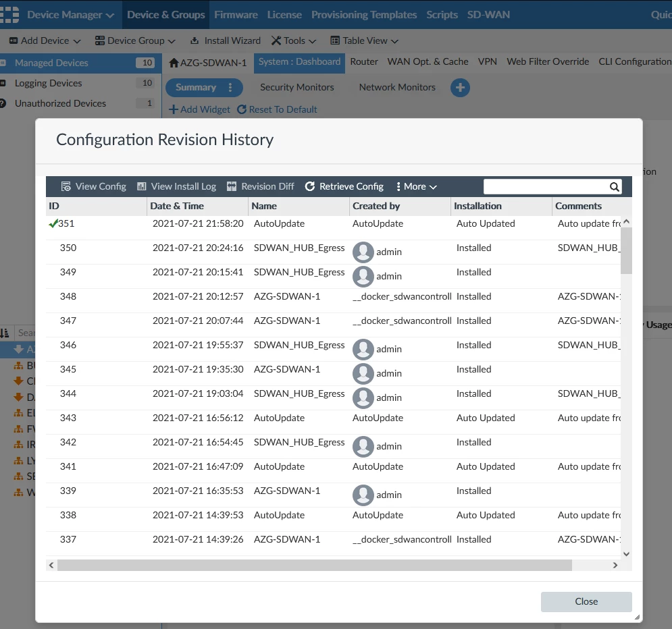The width and height of the screenshot is (672, 629).
Task: Click the Retrieve Config refresh icon
Action: click(310, 187)
